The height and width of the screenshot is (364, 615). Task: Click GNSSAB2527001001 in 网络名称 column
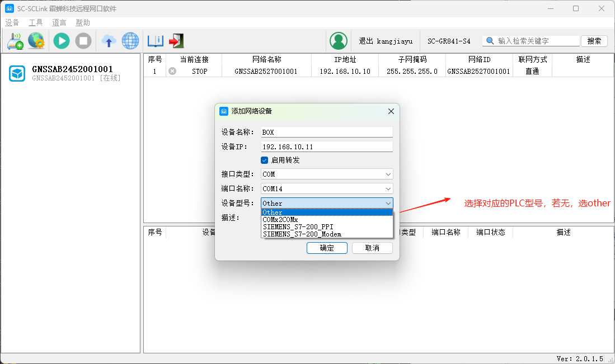[266, 72]
